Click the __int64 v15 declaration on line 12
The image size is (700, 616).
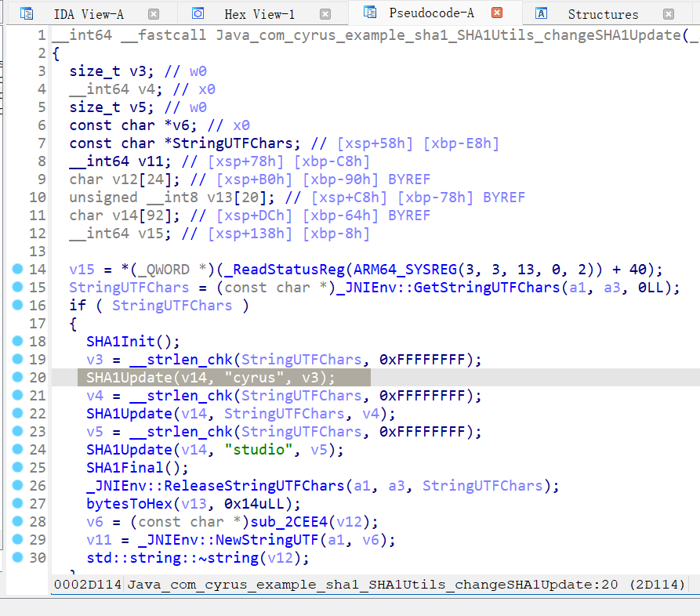[x=120, y=234]
